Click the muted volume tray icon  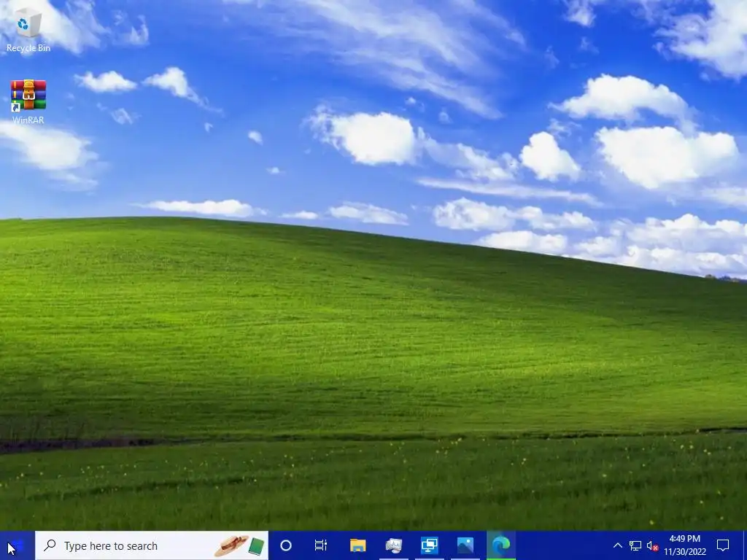click(653, 546)
